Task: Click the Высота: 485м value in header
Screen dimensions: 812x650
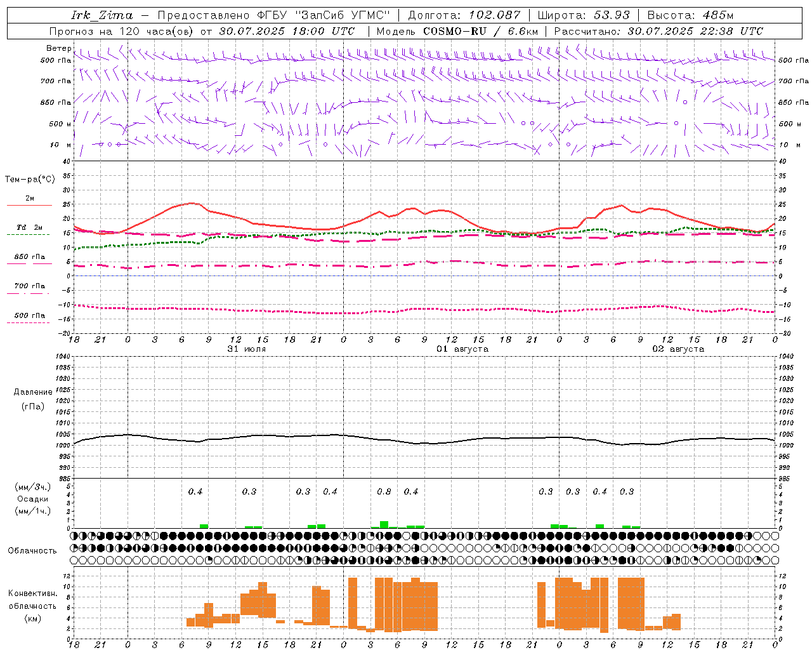Action: pyautogui.click(x=690, y=15)
